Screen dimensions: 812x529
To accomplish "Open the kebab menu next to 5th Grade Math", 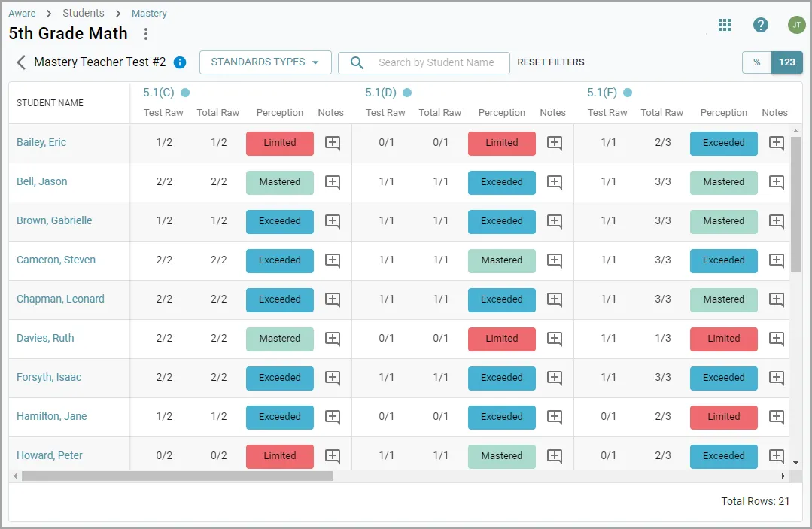I will [x=145, y=34].
